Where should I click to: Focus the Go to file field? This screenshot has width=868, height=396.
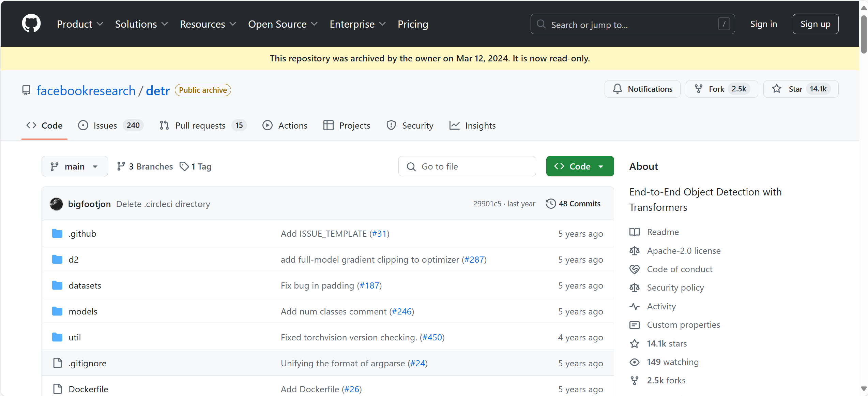click(x=467, y=166)
